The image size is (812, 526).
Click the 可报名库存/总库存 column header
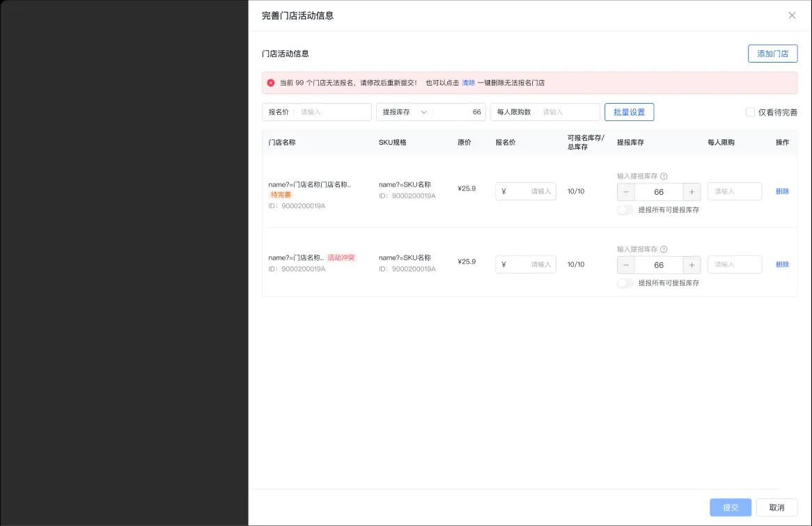[x=586, y=142]
